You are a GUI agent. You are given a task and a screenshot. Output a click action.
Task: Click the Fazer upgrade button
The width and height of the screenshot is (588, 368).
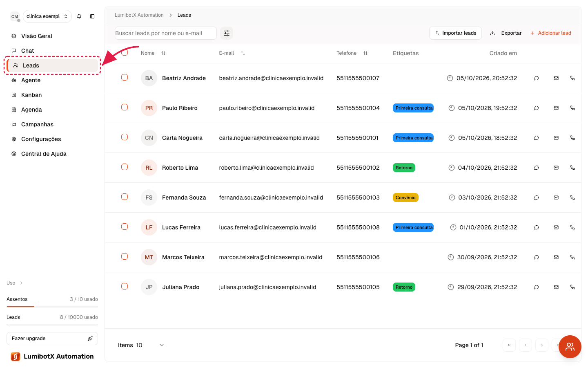(52, 339)
